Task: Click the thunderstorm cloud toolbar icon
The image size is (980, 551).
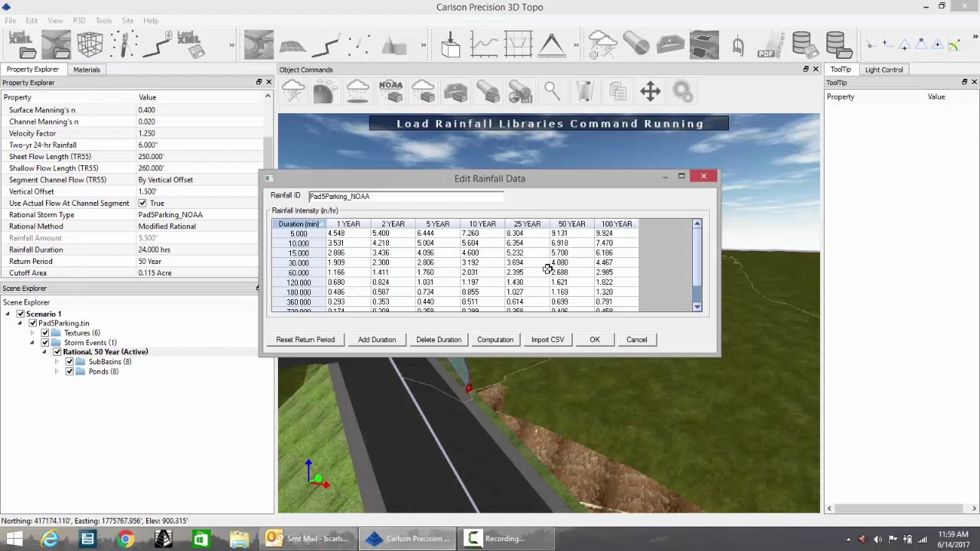Action: 603,44
